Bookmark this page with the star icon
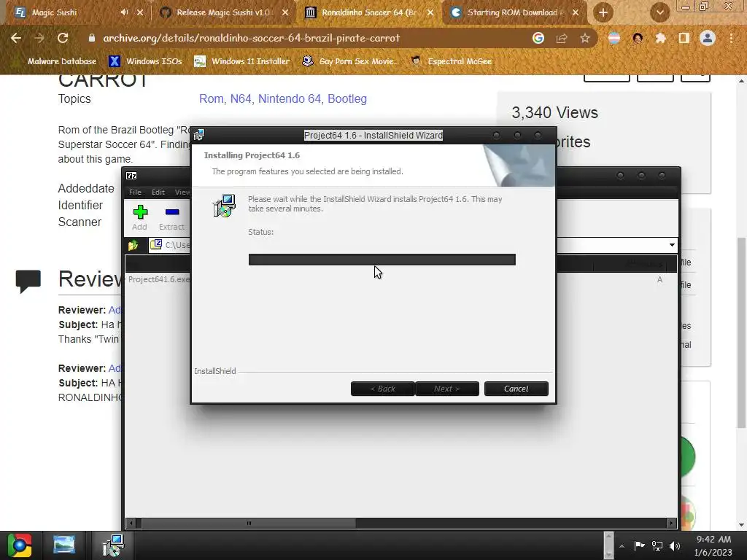The height and width of the screenshot is (560, 747). [x=585, y=38]
